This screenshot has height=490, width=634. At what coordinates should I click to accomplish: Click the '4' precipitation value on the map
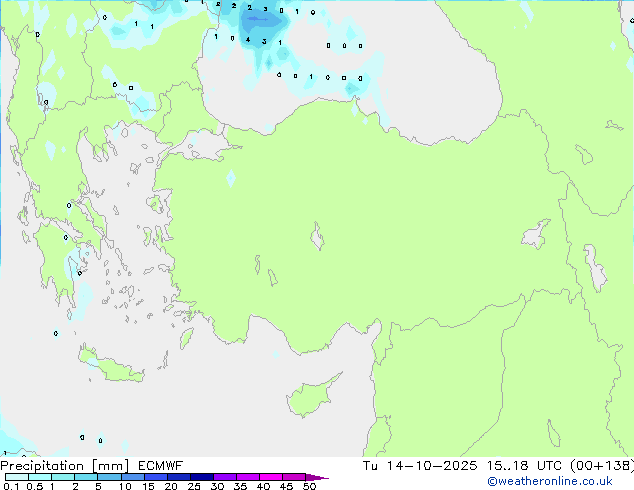(x=248, y=40)
